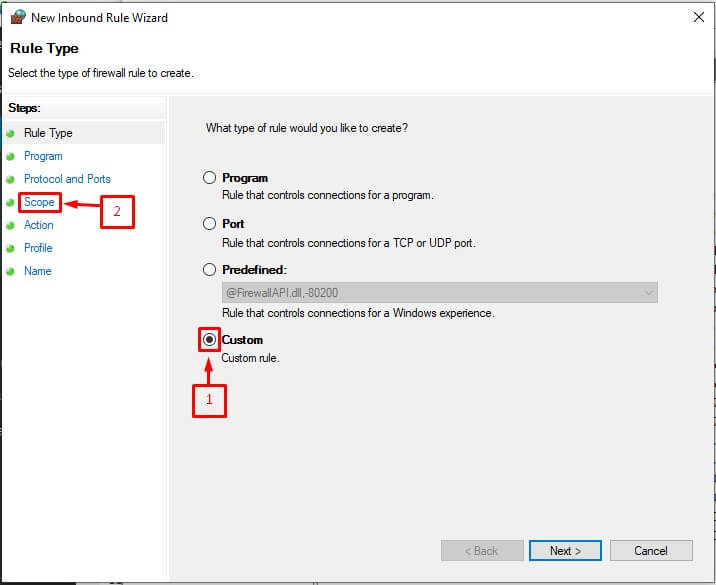Go to the Scope step
Viewport: 716px width, 585px height.
click(x=39, y=202)
